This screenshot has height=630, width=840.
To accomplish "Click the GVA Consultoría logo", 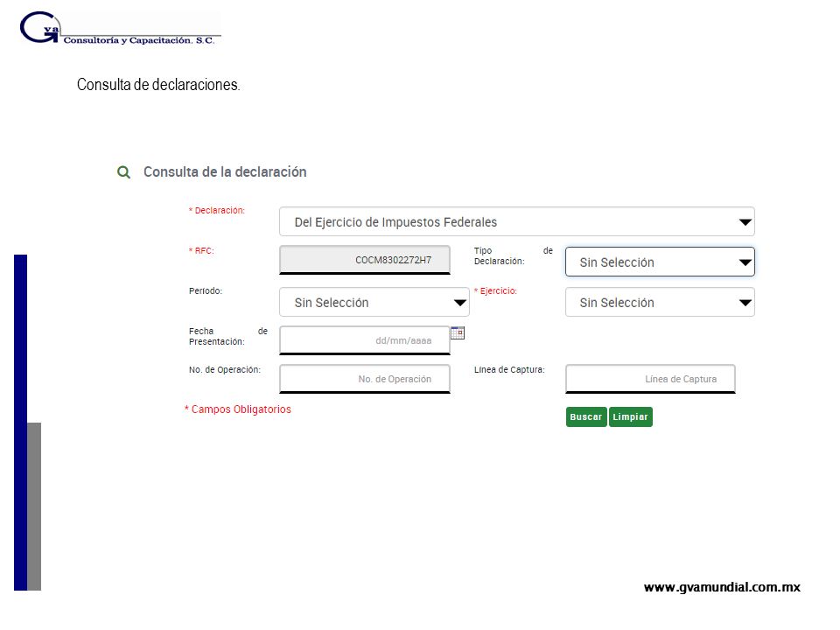I will (x=120, y=28).
